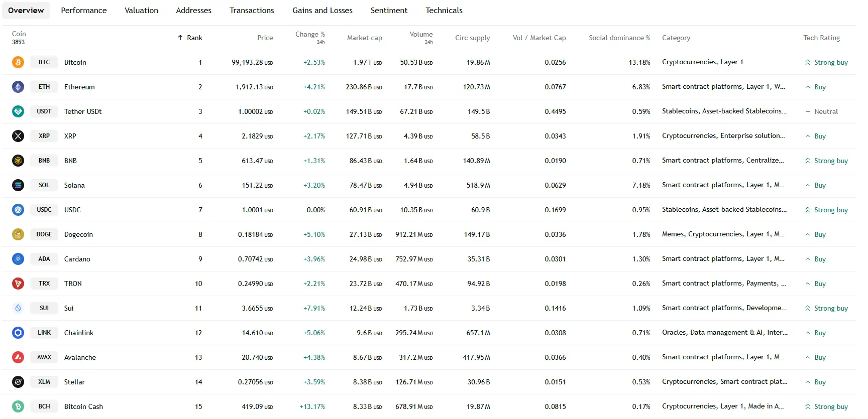This screenshot has height=419, width=868.
Task: Click Dogecoin category Memes text
Action: [723, 234]
